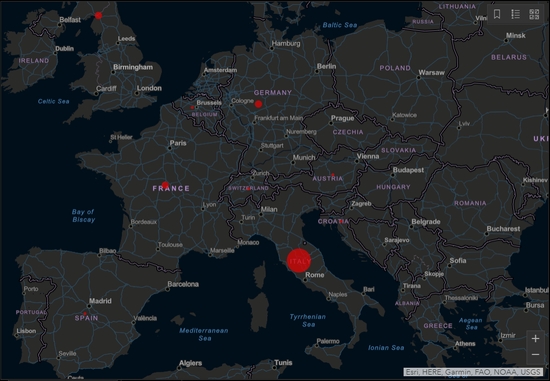This screenshot has height=381, width=550.
Task: Select the small red dot near Brussels
Action: [x=192, y=107]
